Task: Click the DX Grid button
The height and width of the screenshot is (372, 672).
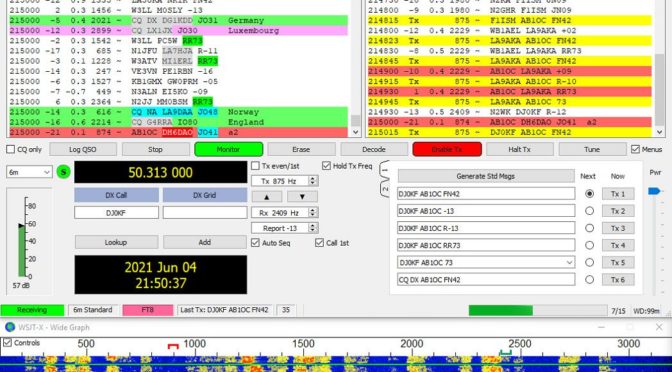Action: [204, 195]
